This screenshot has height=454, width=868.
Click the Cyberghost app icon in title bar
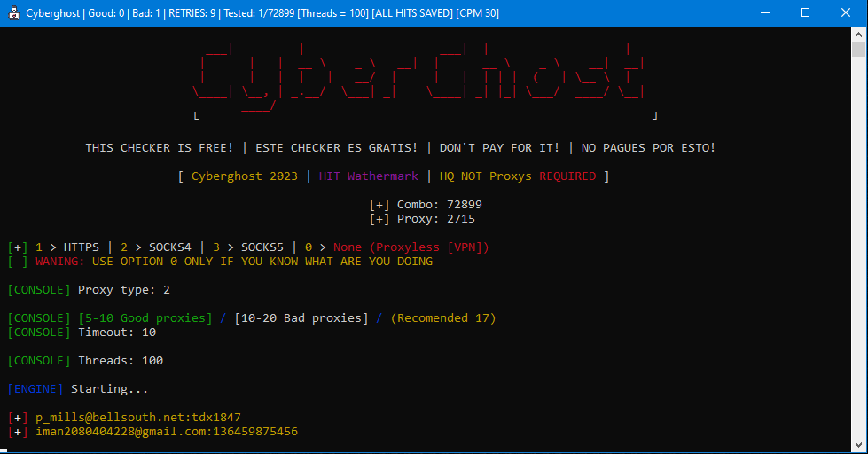13,12
